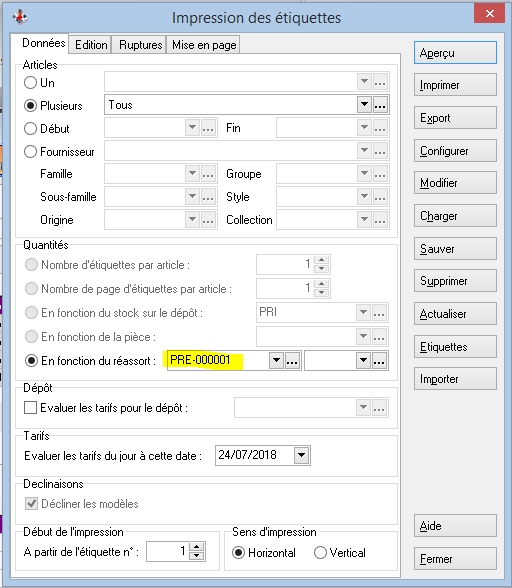The image size is (512, 588).
Task: Click the Fermer button
Action: tap(455, 559)
